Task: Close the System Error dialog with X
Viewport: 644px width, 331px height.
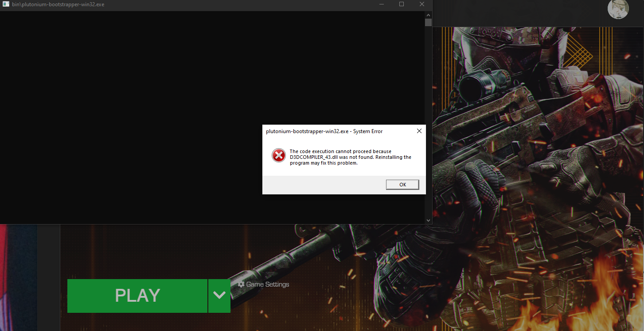Action: [419, 131]
